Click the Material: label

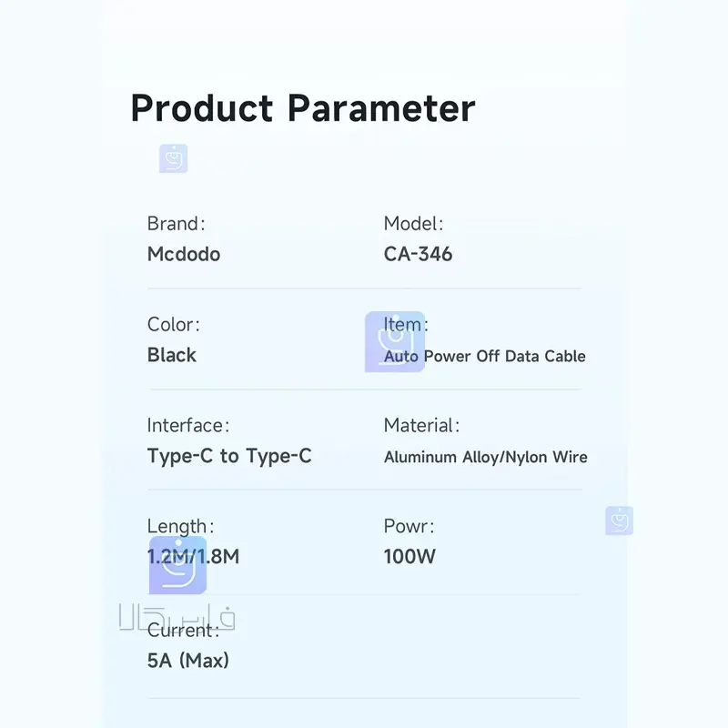pyautogui.click(x=421, y=425)
